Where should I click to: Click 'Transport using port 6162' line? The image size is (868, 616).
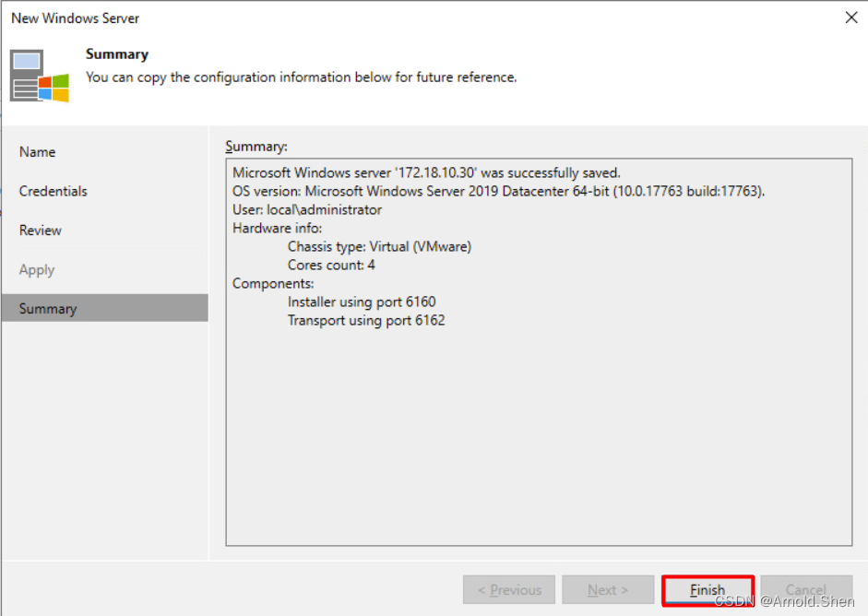click(x=366, y=321)
